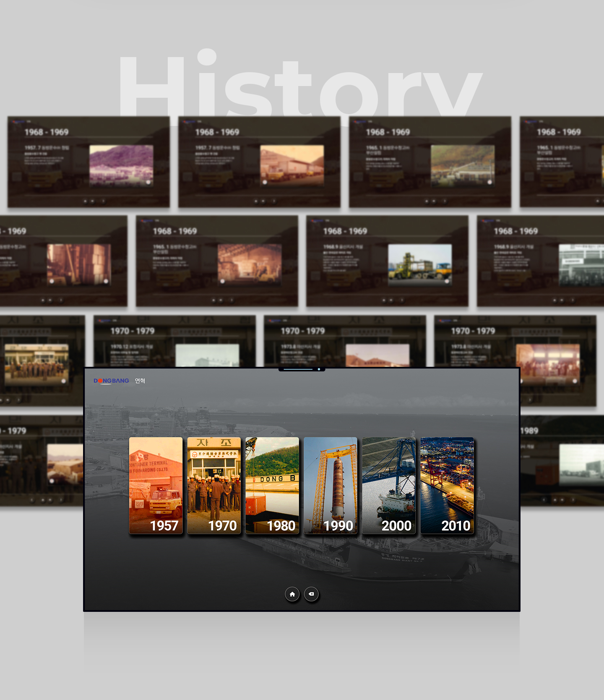Tap the home icon button

point(292,594)
